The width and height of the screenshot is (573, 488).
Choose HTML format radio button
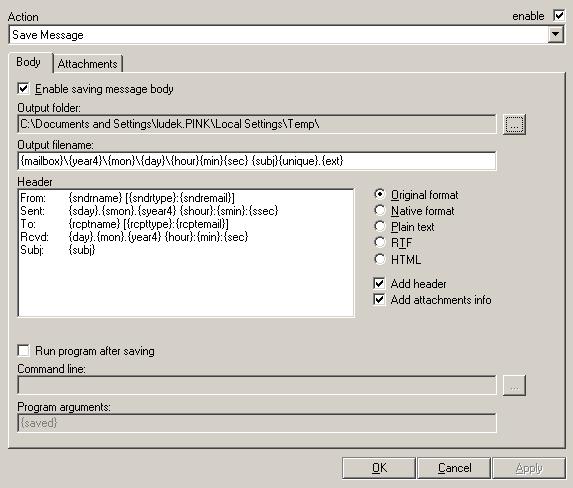click(x=380, y=259)
